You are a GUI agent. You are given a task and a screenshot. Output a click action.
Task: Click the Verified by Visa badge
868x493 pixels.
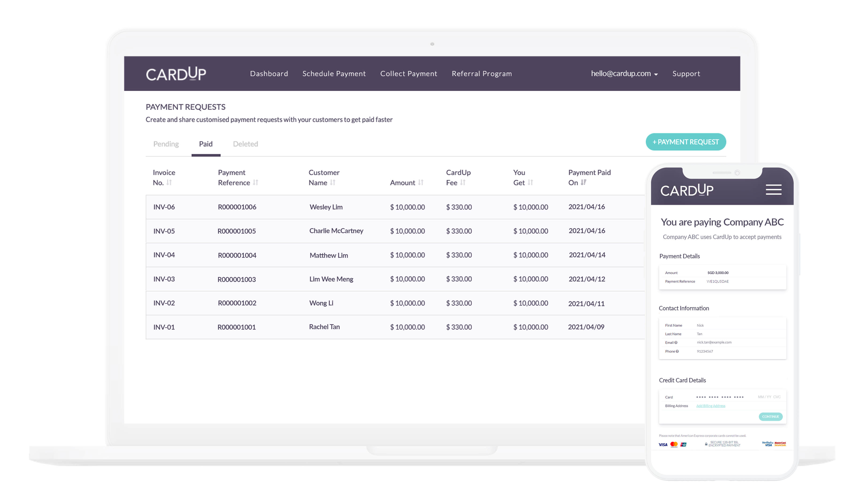click(767, 444)
